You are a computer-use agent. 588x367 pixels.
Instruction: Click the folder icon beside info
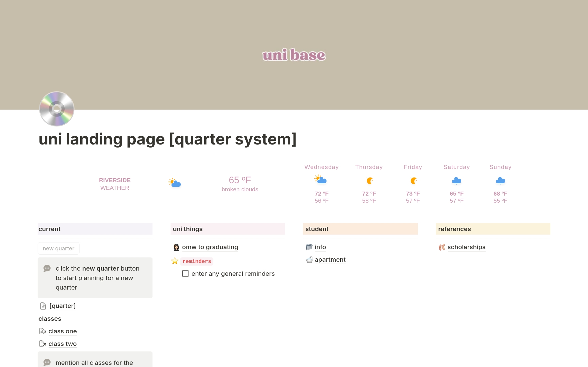[309, 247]
